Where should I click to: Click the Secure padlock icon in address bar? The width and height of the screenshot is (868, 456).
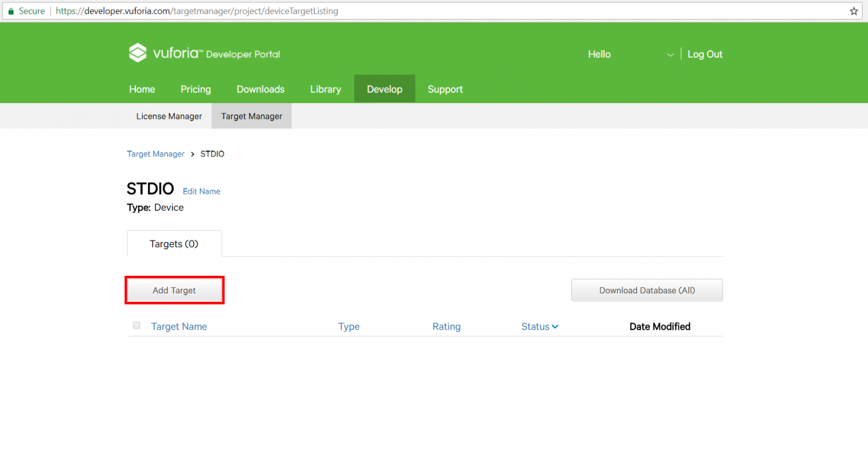pos(11,11)
